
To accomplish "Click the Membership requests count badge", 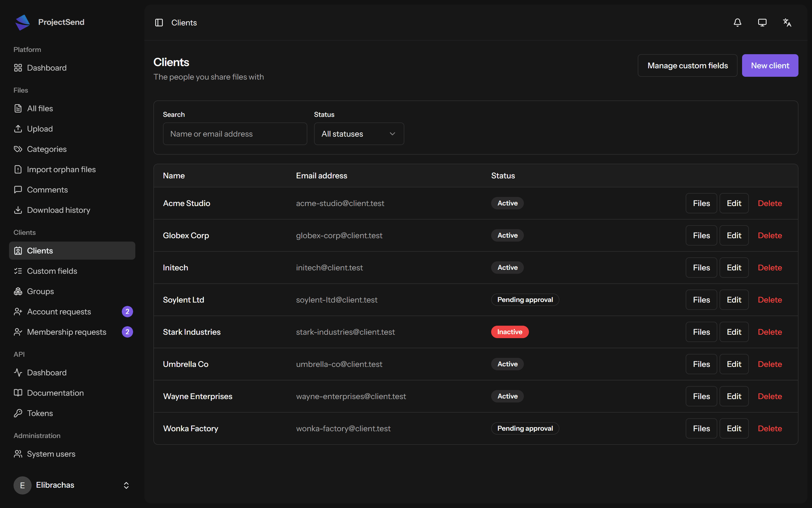I will coord(127,332).
